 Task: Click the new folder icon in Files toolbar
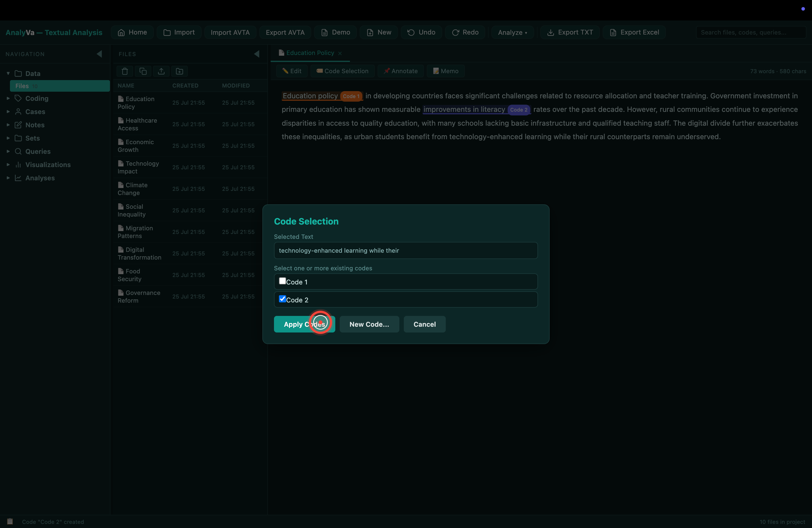pyautogui.click(x=180, y=71)
